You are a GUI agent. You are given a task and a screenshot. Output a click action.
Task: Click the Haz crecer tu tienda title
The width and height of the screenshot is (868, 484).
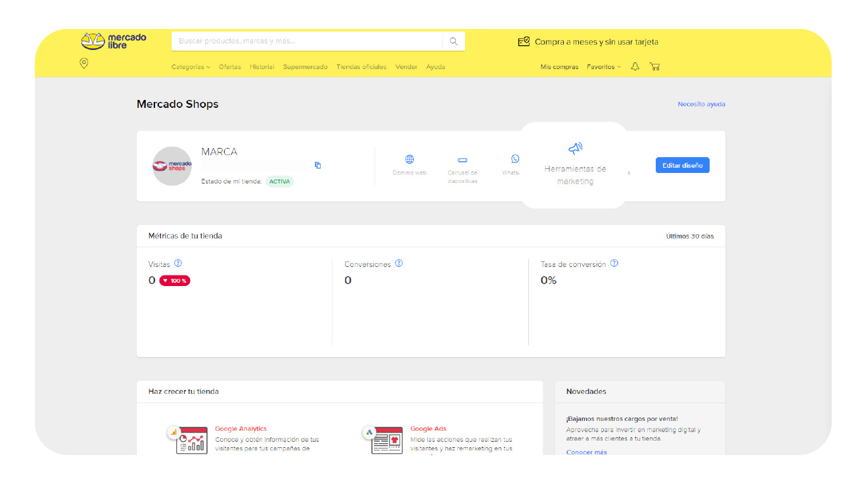point(184,391)
